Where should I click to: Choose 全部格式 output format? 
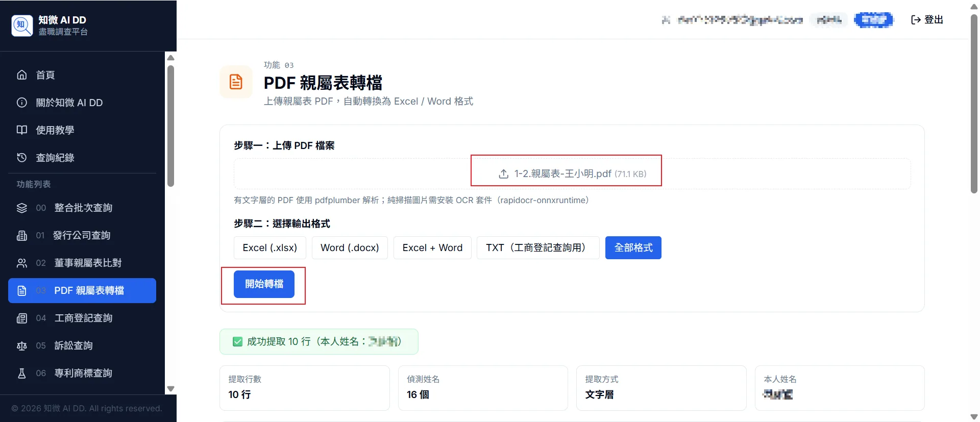pos(633,247)
